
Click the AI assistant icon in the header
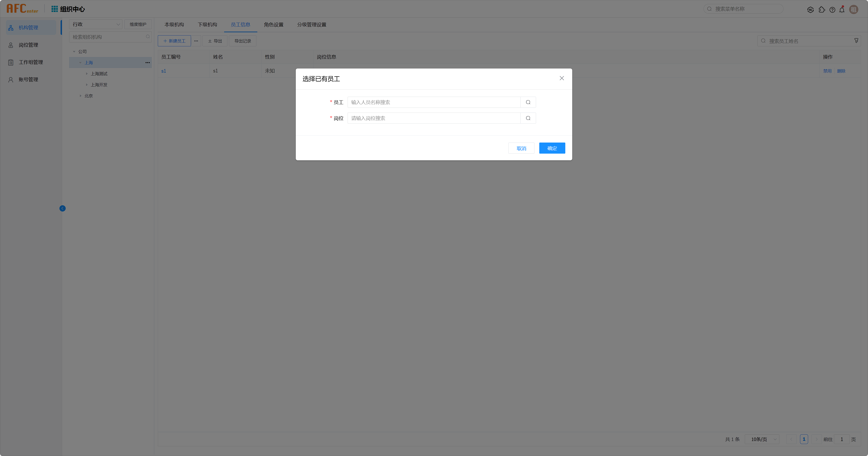click(810, 10)
